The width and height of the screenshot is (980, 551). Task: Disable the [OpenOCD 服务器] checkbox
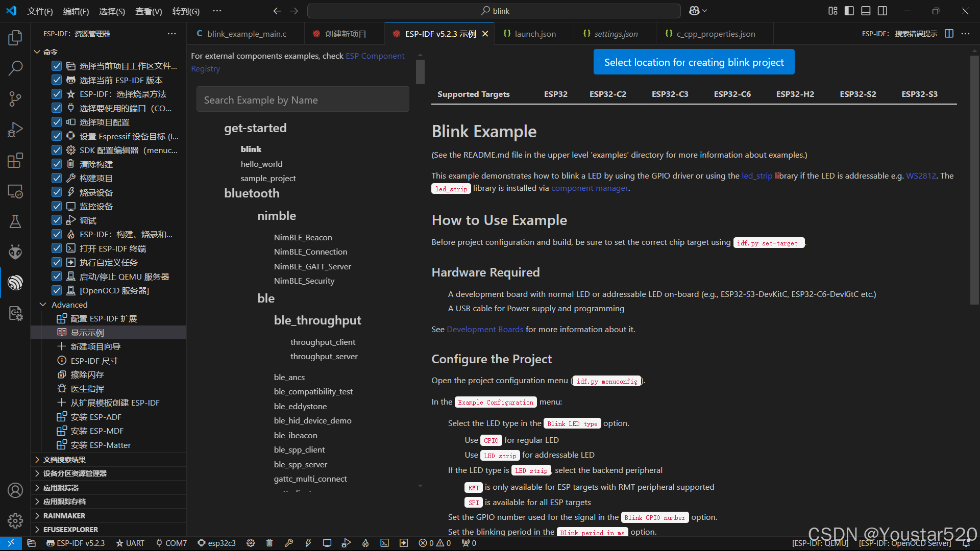[57, 290]
